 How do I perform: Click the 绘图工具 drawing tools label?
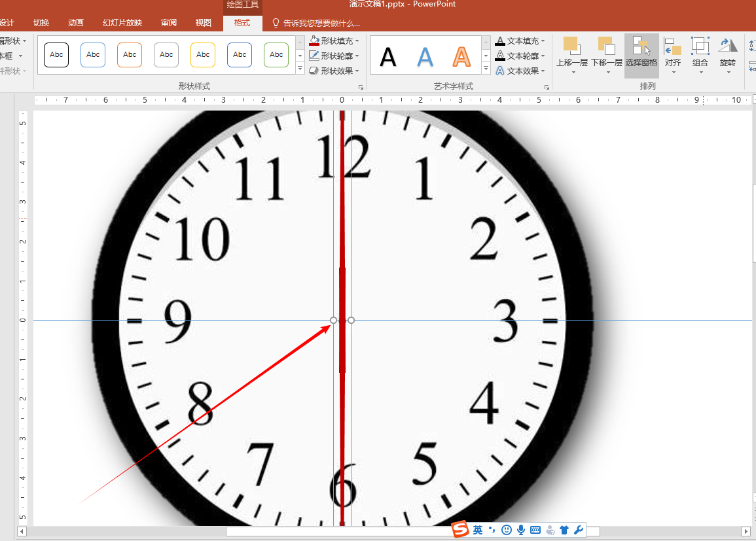tap(243, 5)
